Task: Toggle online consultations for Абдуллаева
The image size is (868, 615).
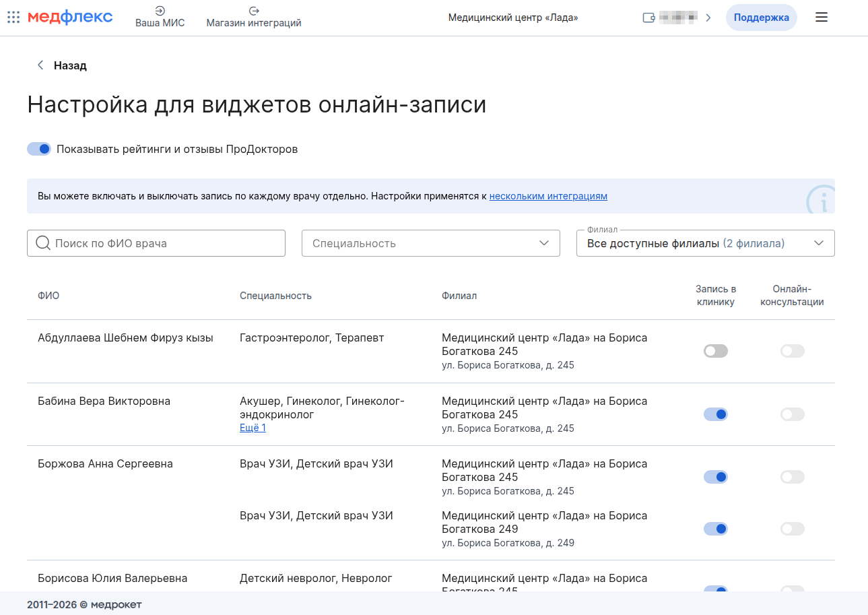Action: pyautogui.click(x=793, y=351)
